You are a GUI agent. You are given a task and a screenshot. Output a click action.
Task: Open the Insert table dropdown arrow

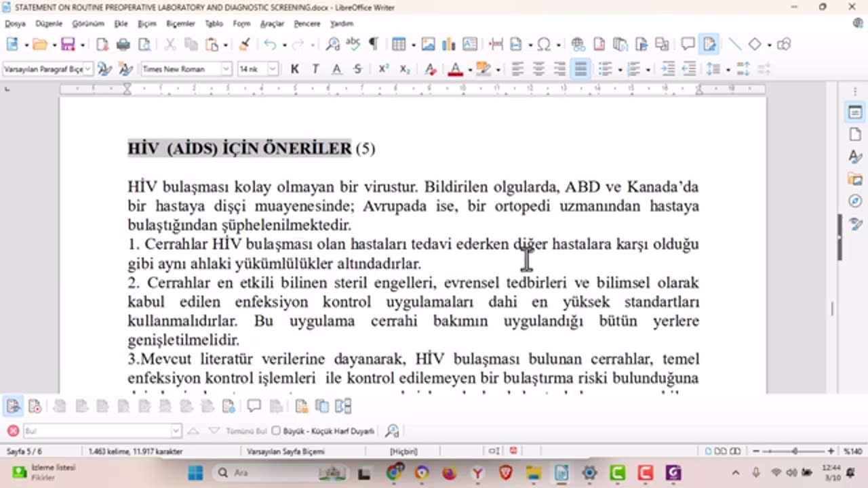[x=413, y=45]
